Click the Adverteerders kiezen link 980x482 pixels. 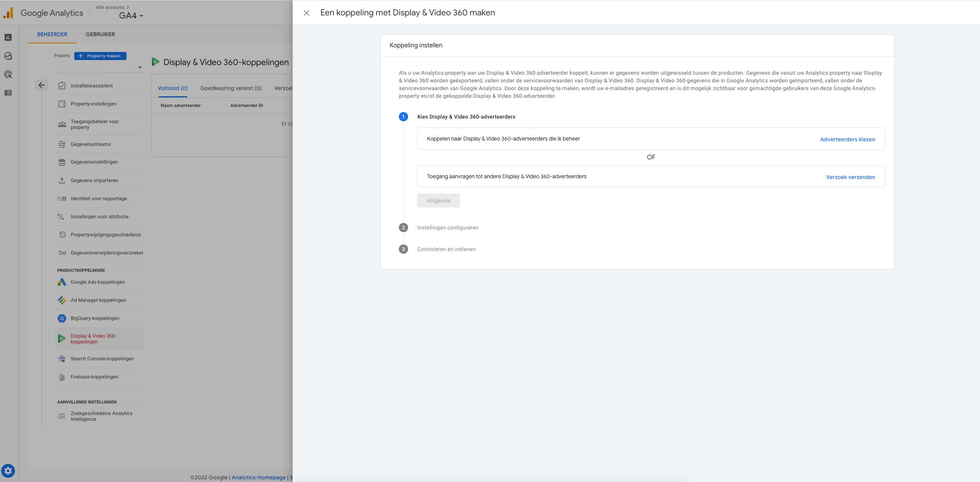pyautogui.click(x=847, y=139)
